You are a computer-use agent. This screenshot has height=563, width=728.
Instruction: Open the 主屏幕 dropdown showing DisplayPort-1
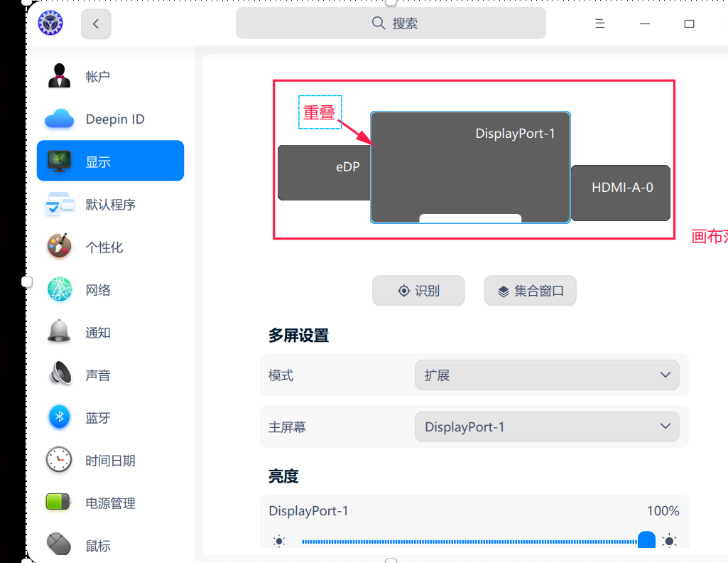coord(547,427)
